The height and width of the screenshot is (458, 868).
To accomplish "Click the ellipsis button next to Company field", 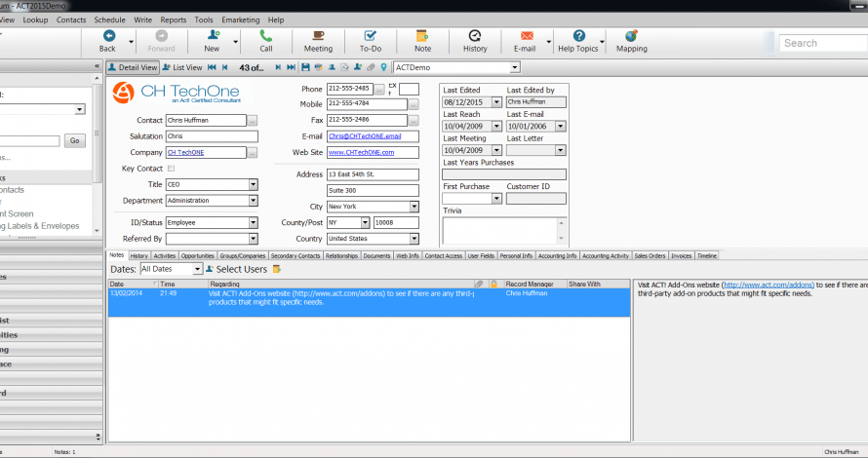I will click(x=253, y=153).
